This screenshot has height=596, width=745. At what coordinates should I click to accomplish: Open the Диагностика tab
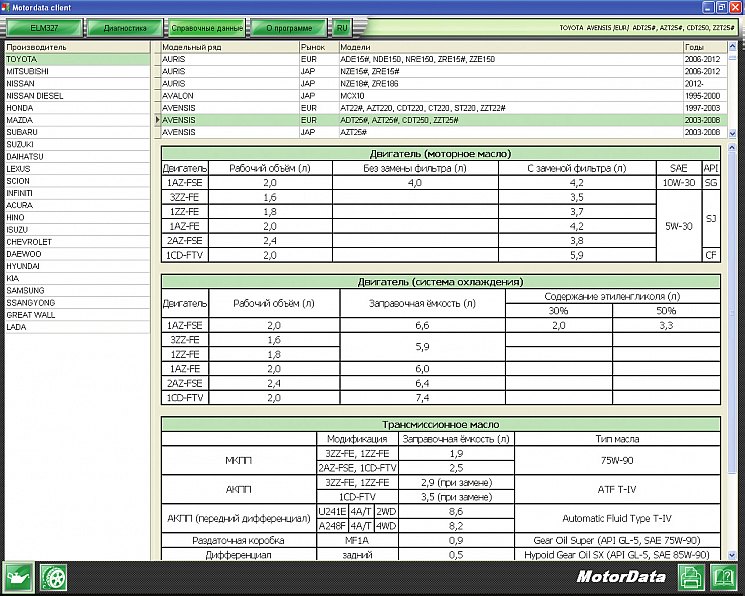pyautogui.click(x=124, y=28)
